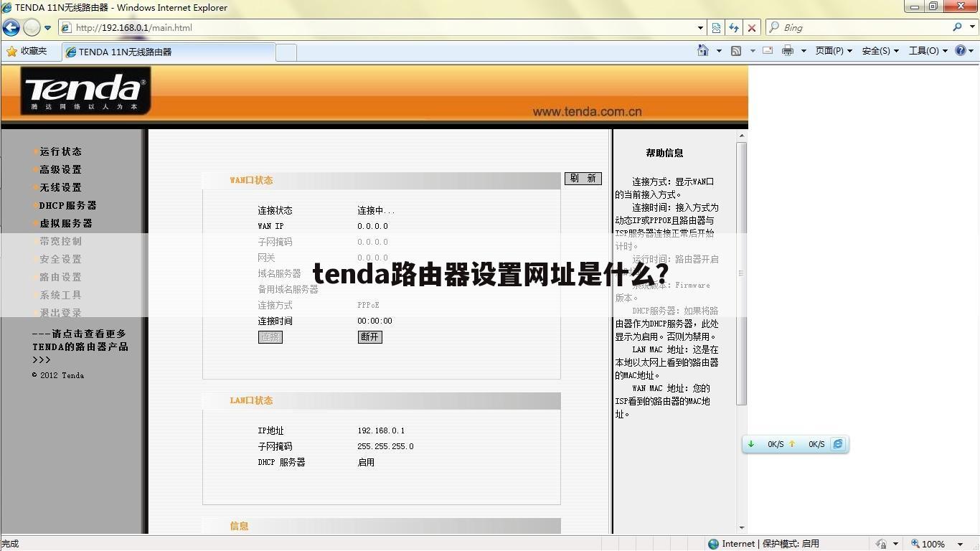Click the connection time value 00:00:00
The height and width of the screenshot is (551, 980).
click(374, 321)
